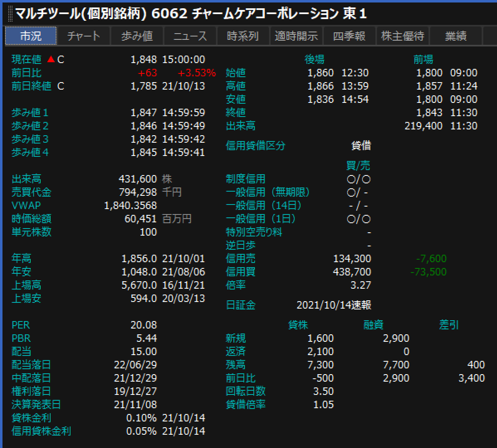Switch to the 株主優待 tab
Screen dimensions: 497x448
pos(403,36)
